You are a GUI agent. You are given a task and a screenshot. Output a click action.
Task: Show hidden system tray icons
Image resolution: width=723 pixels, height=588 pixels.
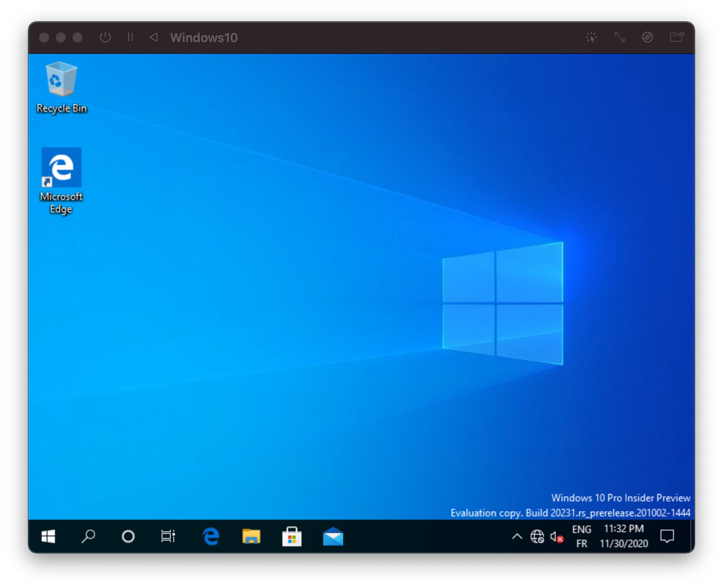(517, 536)
